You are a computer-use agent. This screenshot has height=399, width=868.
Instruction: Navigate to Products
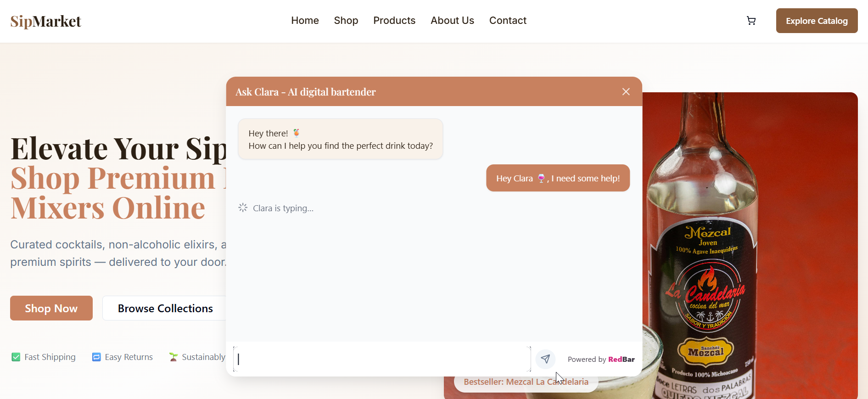click(394, 21)
